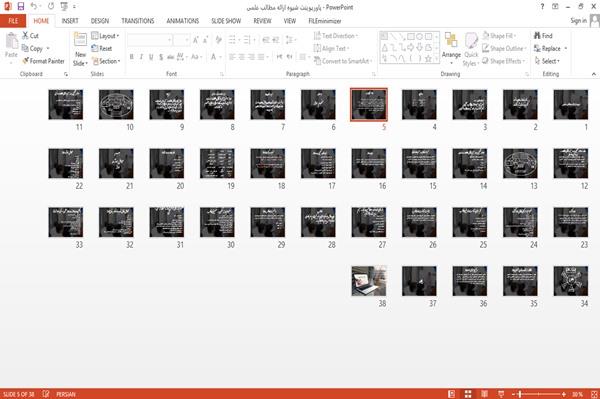Toggle text Shadow formatting
This screenshot has height=399, width=600.
pyautogui.click(x=161, y=57)
